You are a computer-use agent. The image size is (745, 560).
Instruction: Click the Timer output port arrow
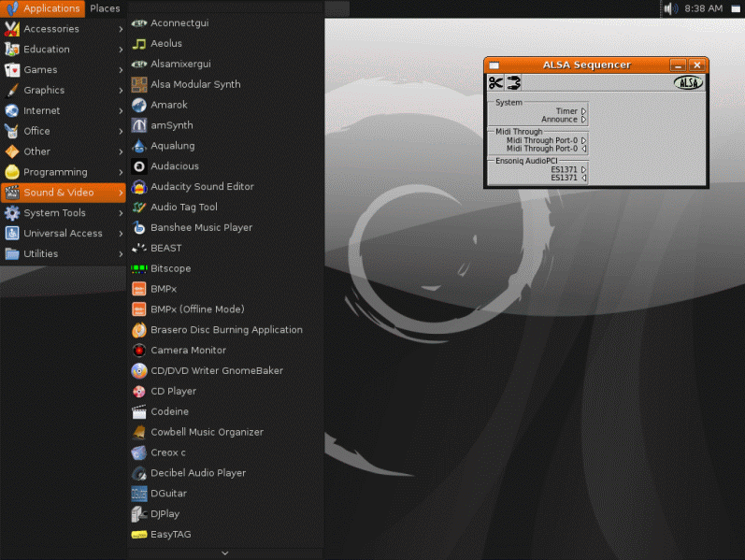click(583, 111)
